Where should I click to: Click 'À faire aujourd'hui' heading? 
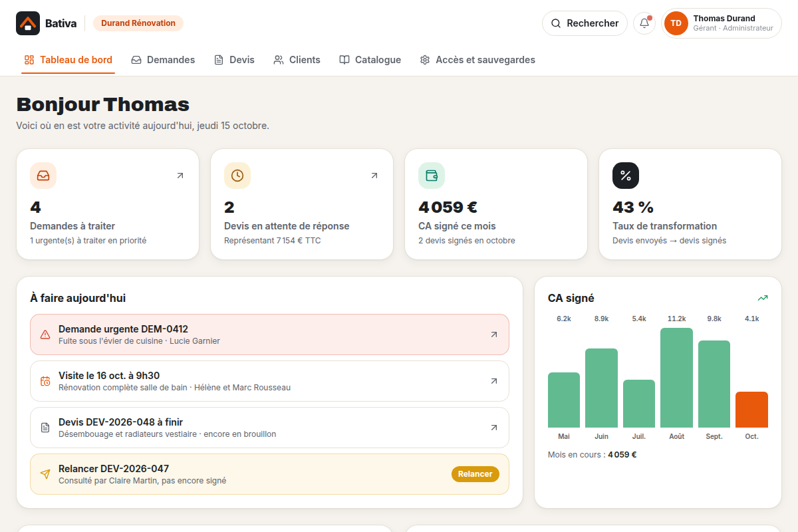click(x=78, y=298)
